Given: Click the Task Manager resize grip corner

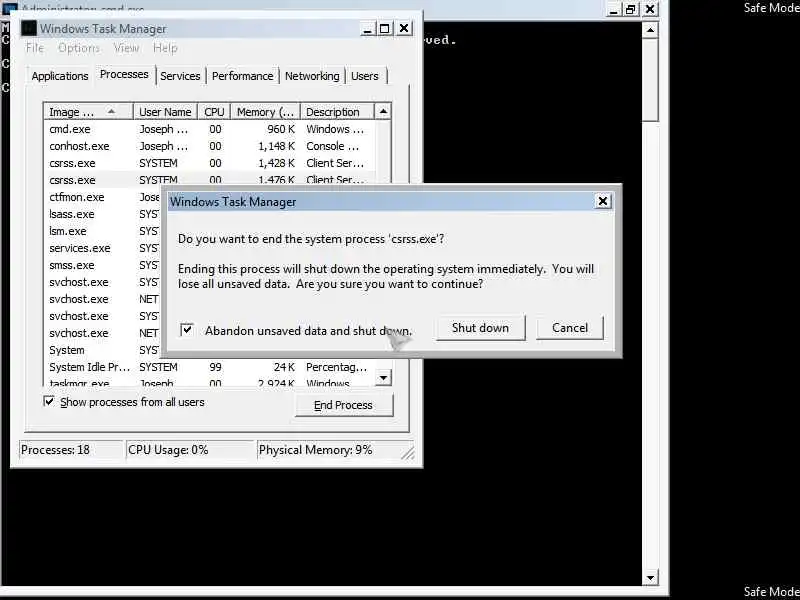Looking at the screenshot, I should click(x=408, y=453).
